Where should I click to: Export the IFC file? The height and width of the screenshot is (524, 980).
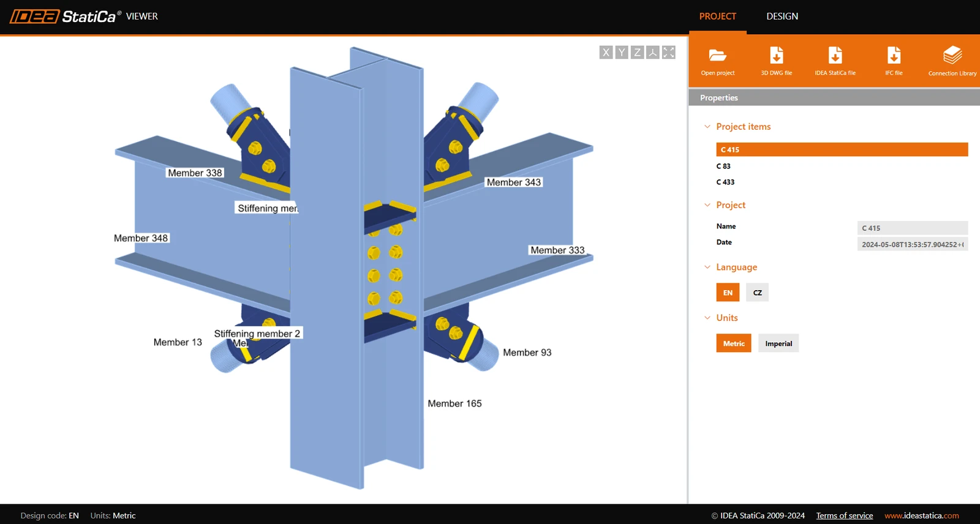point(894,56)
